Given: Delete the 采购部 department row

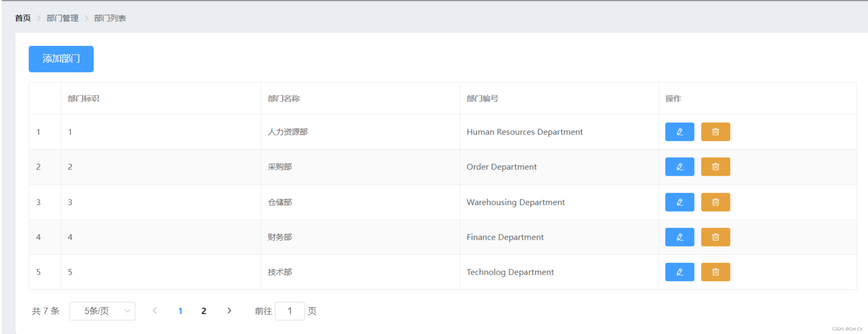Looking at the screenshot, I should click(715, 167).
